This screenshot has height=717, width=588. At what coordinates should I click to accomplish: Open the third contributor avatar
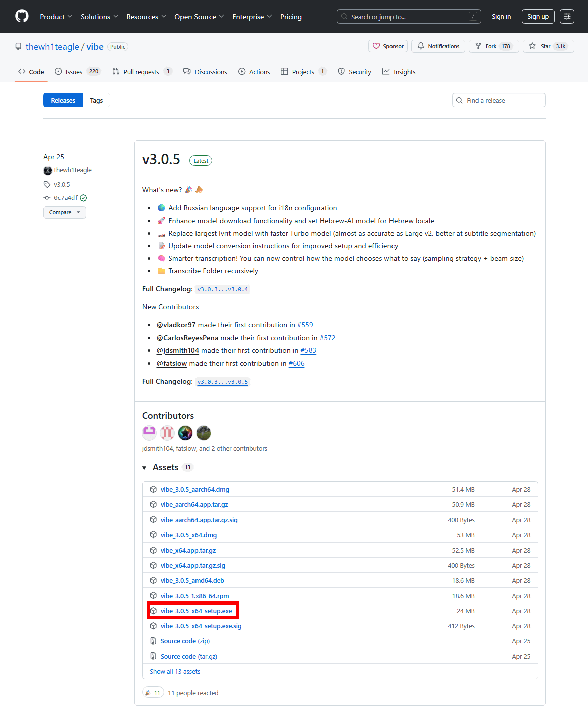(x=185, y=432)
